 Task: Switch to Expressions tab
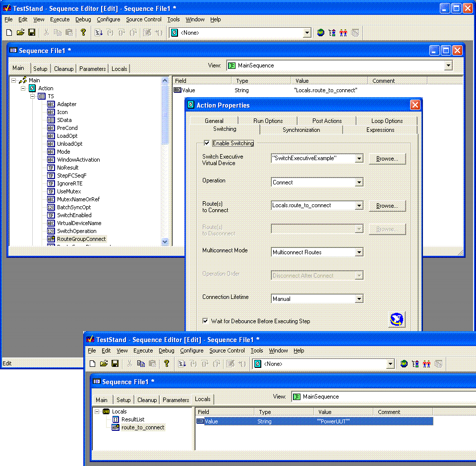pyautogui.click(x=380, y=130)
